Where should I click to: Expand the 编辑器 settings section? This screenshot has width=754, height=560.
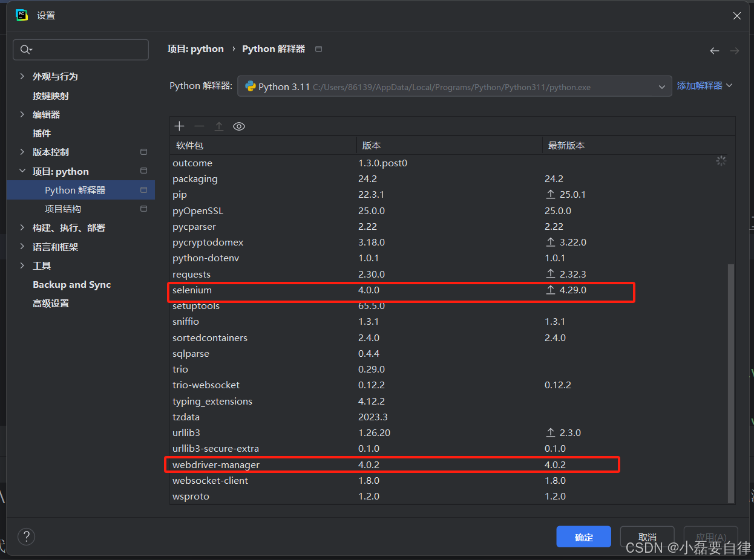(22, 114)
